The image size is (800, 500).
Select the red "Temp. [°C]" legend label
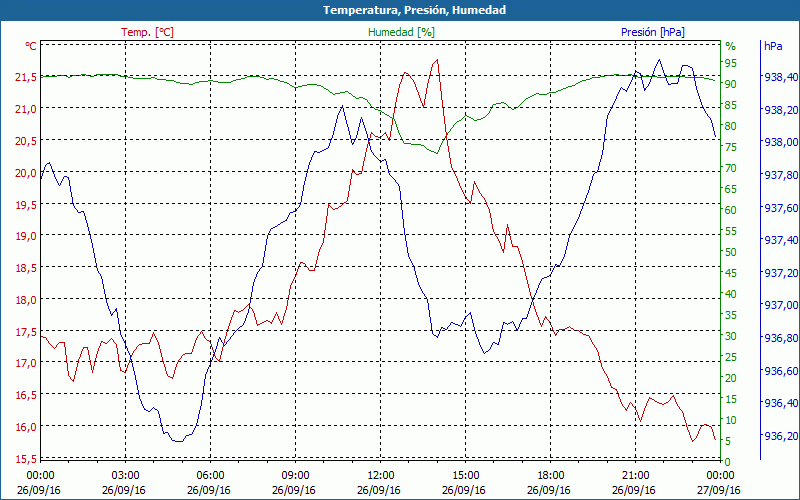point(147,32)
